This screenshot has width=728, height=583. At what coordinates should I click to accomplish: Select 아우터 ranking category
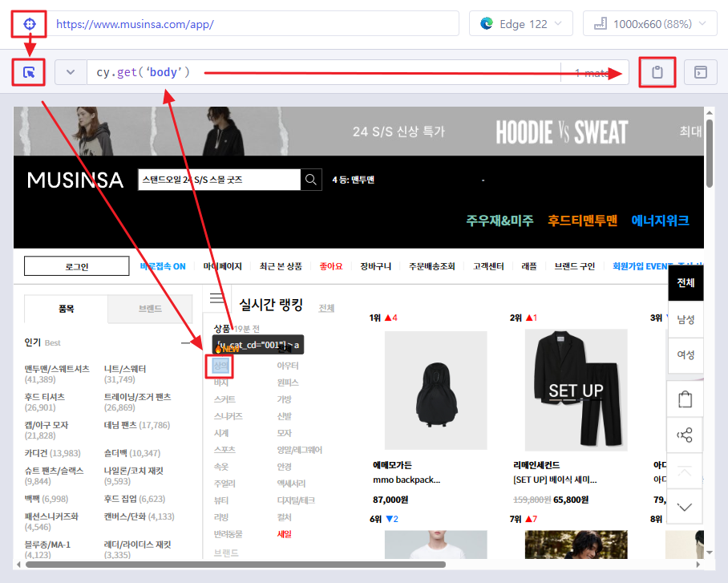287,366
